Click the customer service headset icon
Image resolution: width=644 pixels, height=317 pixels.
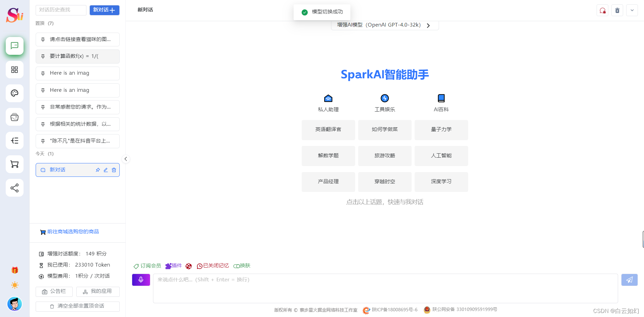[603, 10]
